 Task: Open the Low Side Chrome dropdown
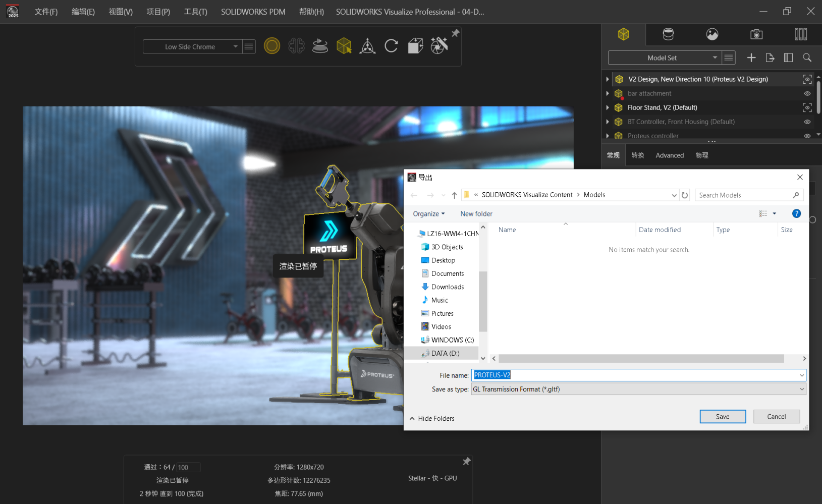[192, 46]
